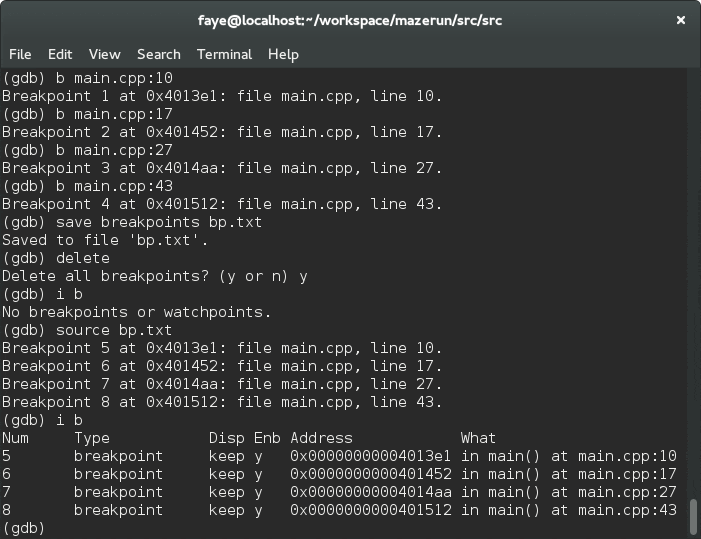Click the terminal vertical scrollbar thumb
The height and width of the screenshot is (539, 701).
coord(693,516)
